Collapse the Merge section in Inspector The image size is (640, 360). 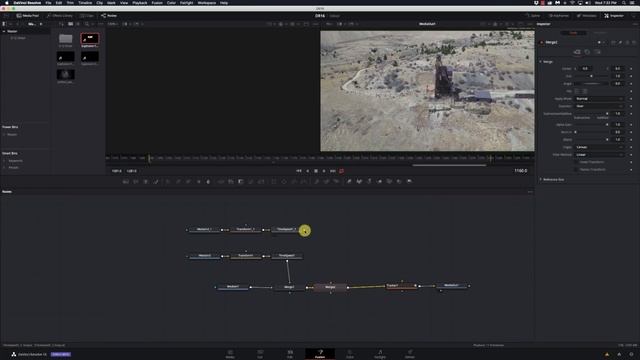541,62
